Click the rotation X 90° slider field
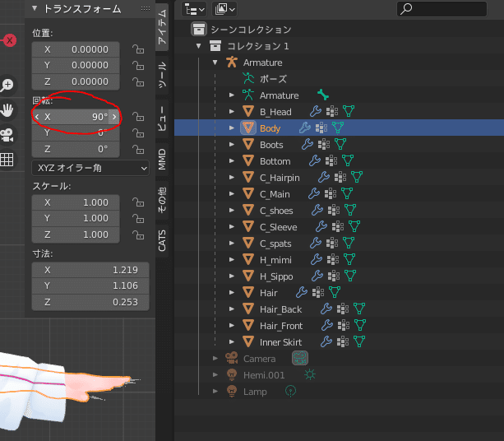 [x=76, y=117]
